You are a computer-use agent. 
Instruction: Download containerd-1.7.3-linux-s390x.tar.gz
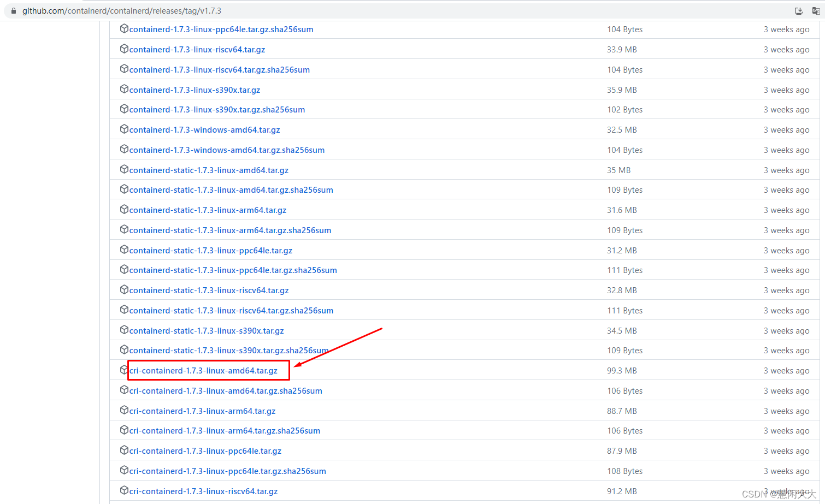coord(195,90)
